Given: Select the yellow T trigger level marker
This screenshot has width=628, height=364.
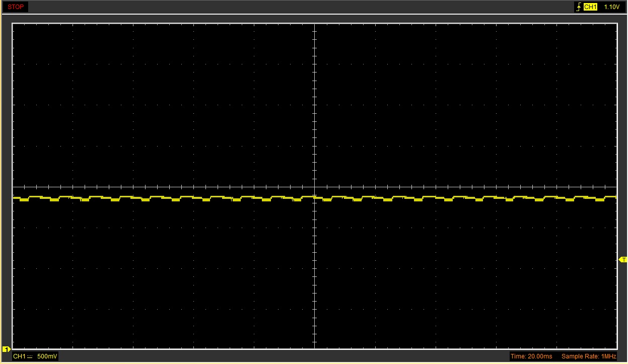Looking at the screenshot, I should [623, 260].
